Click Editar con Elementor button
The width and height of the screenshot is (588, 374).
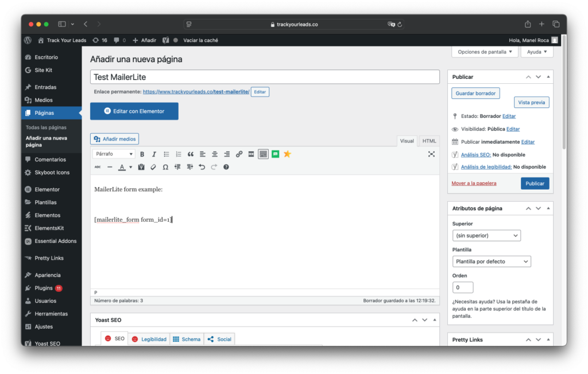click(134, 111)
